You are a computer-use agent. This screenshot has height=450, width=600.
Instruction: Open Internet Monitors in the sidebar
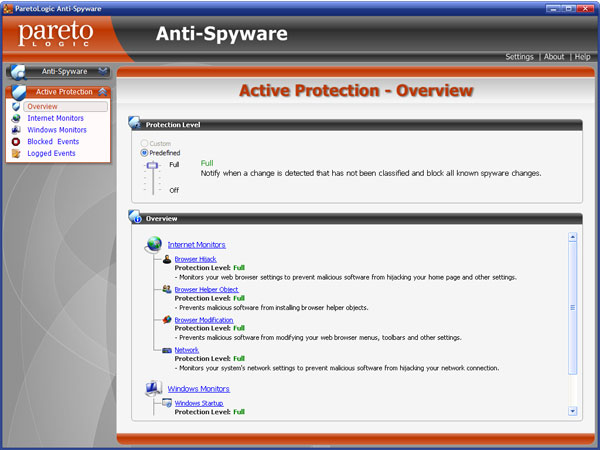[x=55, y=118]
